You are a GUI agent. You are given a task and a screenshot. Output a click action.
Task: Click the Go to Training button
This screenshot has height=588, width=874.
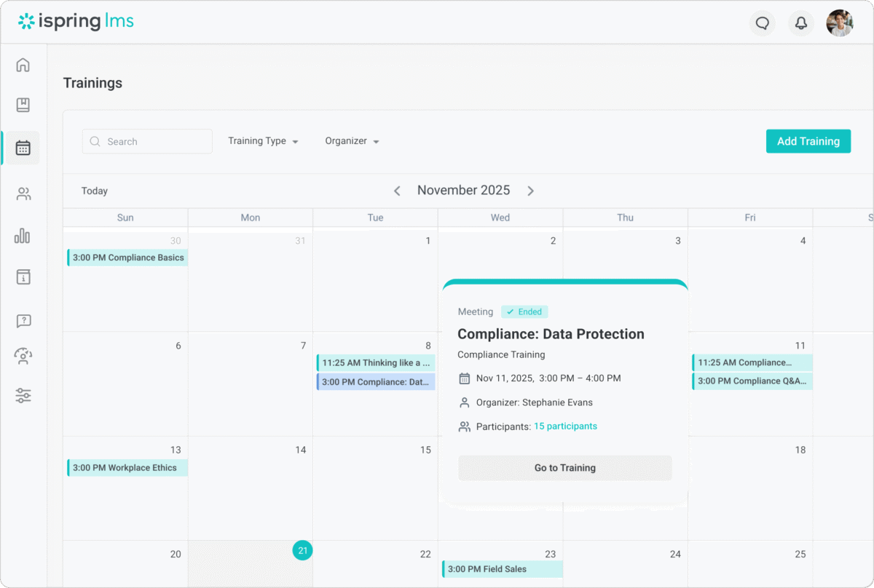click(564, 468)
